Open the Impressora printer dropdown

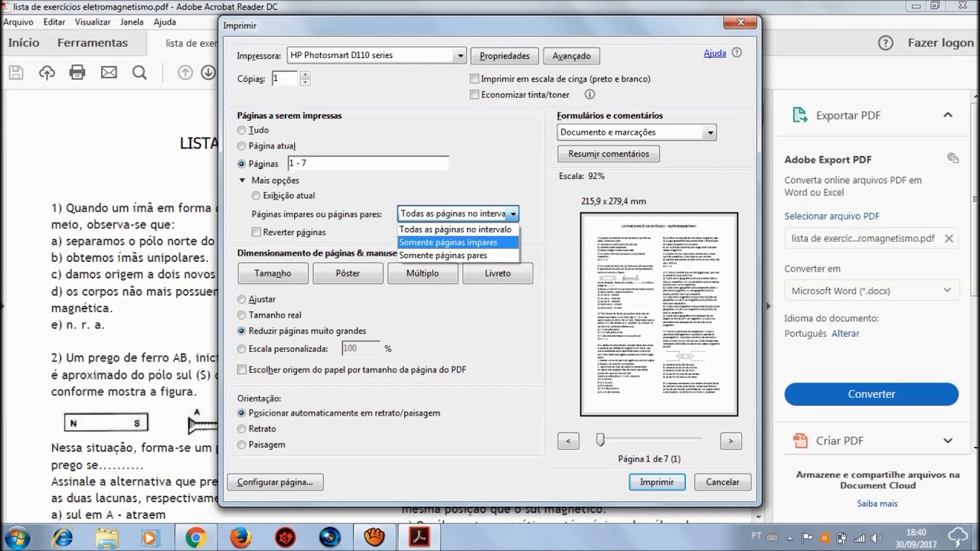377,55
